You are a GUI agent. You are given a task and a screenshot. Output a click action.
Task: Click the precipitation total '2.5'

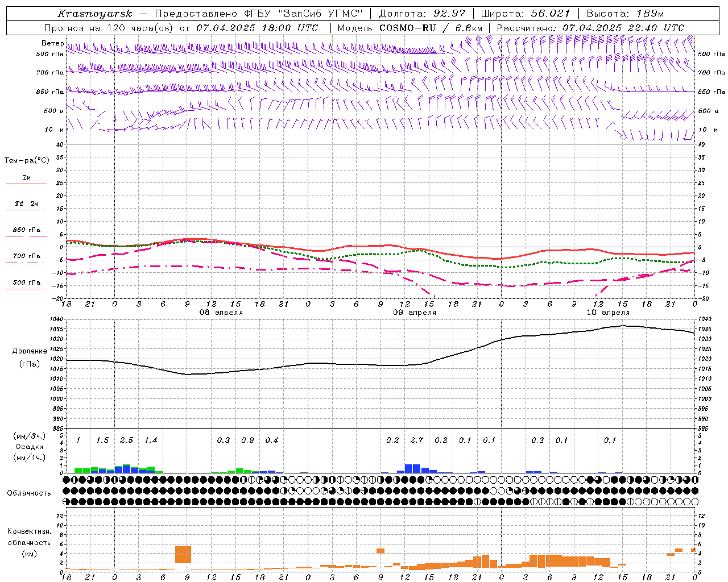click(126, 440)
